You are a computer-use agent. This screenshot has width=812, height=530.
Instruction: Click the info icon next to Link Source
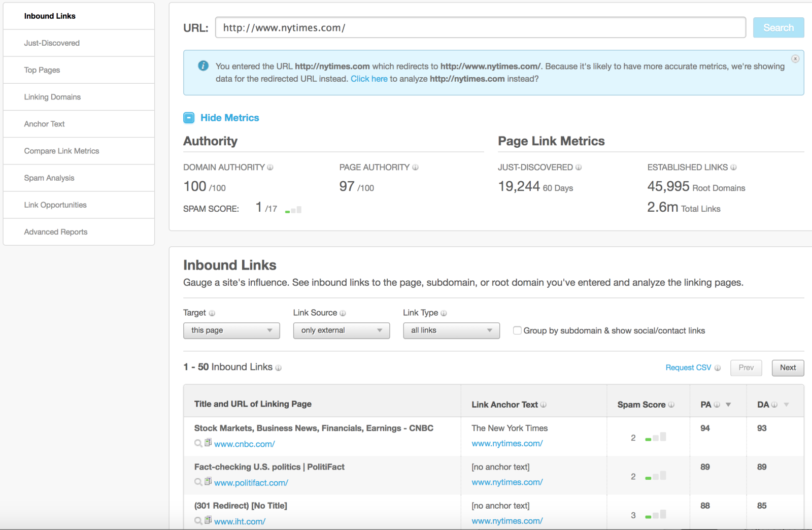(x=343, y=313)
